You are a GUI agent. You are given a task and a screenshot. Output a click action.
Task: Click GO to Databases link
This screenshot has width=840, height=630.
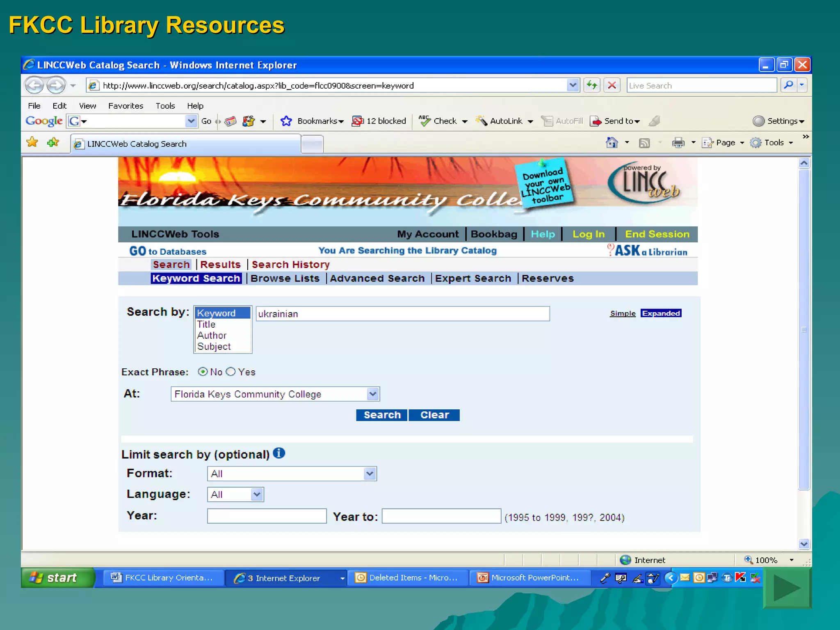(x=168, y=251)
